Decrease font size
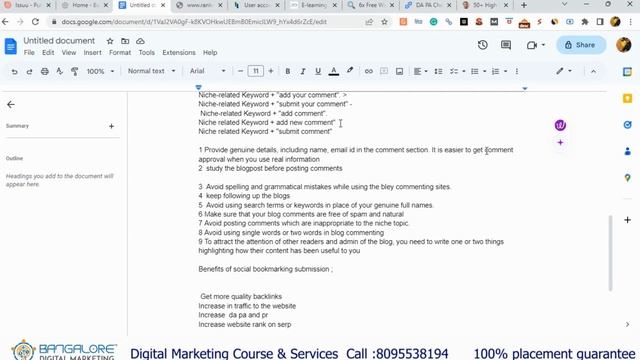 (240, 71)
